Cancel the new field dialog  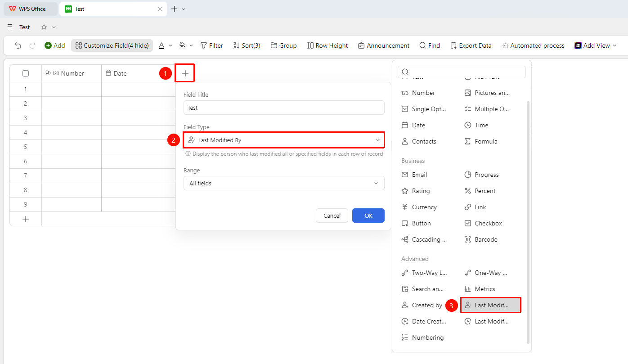(x=332, y=216)
